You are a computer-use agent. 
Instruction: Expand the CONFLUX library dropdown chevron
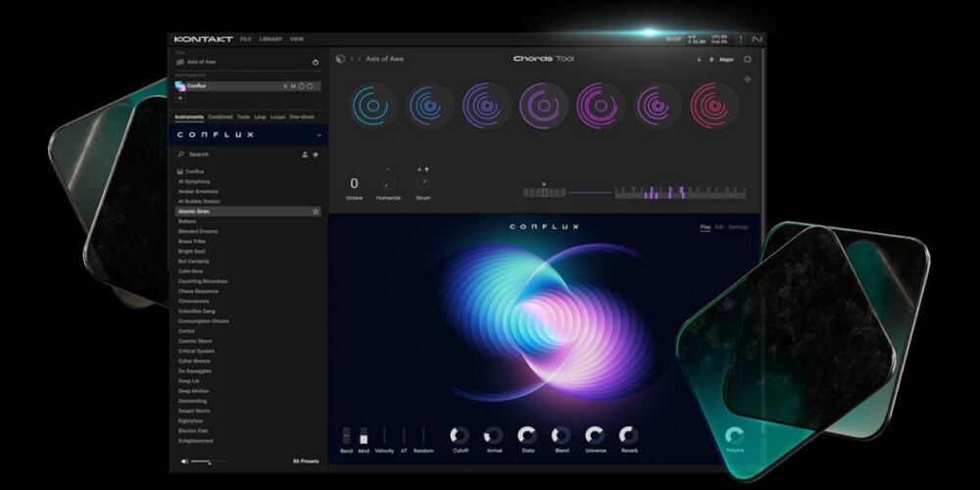[318, 135]
